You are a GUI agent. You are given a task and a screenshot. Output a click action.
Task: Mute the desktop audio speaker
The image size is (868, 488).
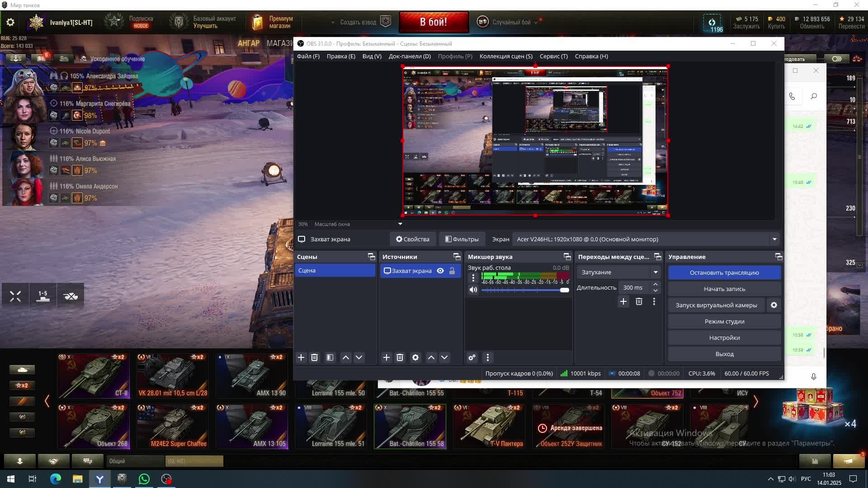[x=473, y=290]
